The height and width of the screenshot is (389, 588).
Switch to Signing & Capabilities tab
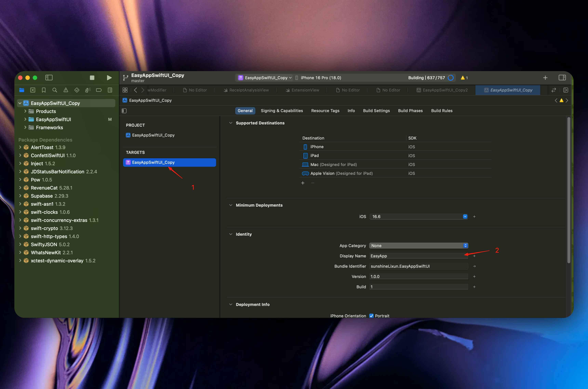click(x=282, y=111)
